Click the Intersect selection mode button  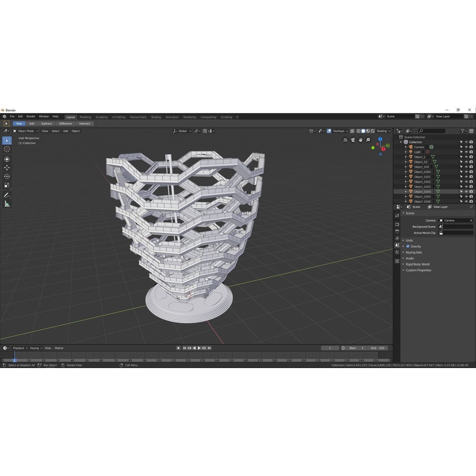tap(85, 123)
